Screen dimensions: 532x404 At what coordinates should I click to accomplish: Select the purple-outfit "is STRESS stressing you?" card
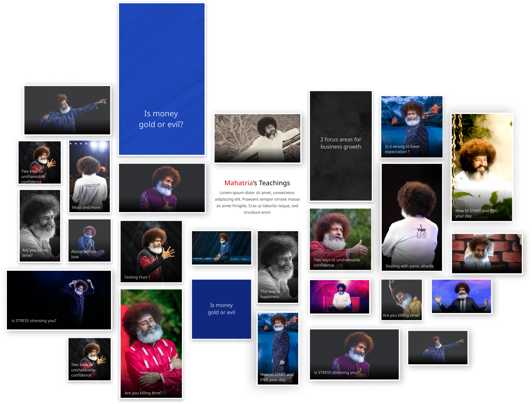(x=354, y=354)
